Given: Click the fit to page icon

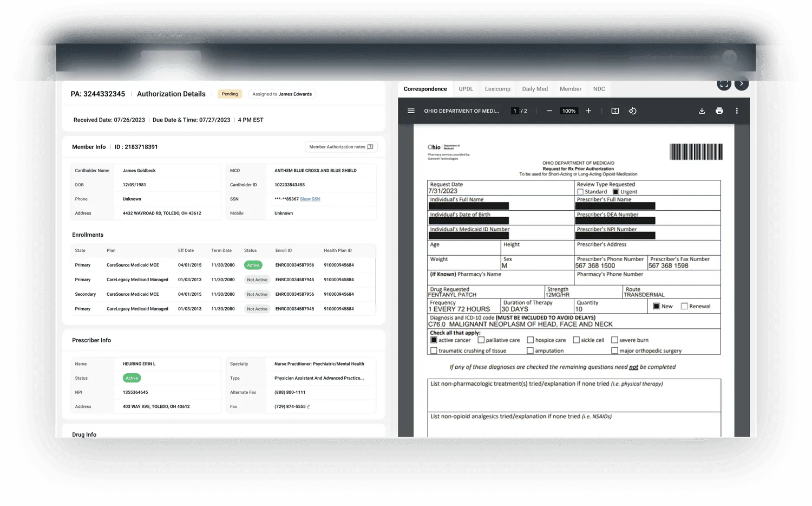Looking at the screenshot, I should click(615, 111).
